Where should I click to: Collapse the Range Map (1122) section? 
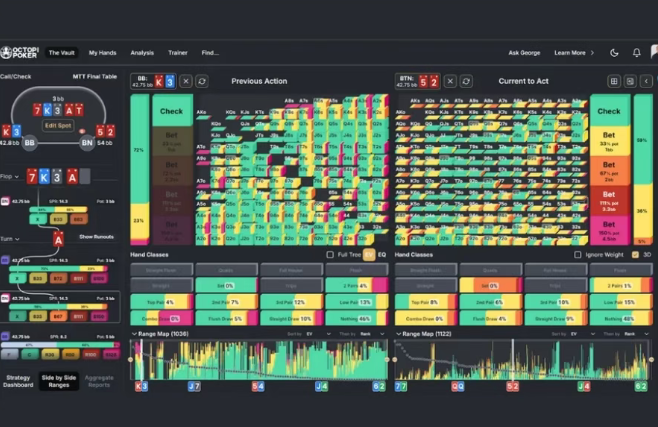(399, 334)
